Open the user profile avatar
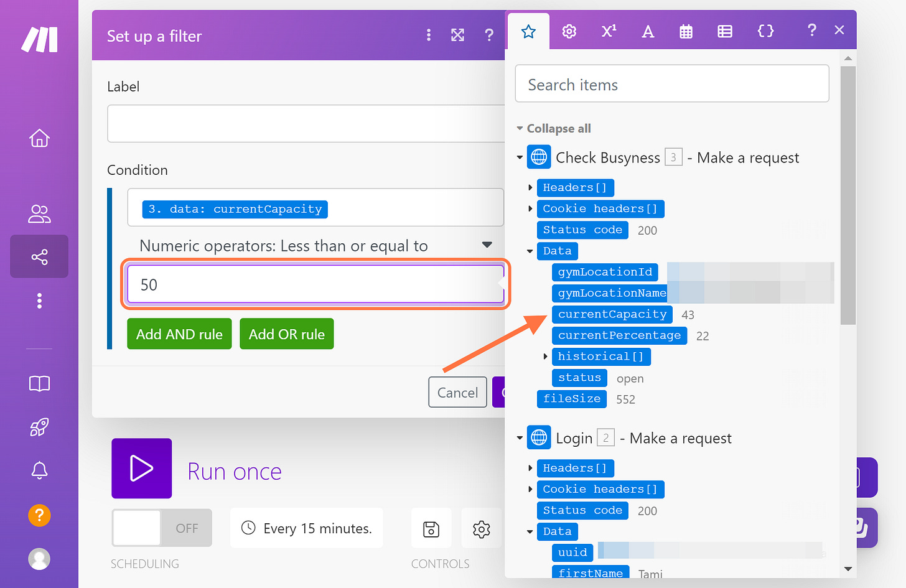Screen dimensions: 906x588 (x=39, y=559)
